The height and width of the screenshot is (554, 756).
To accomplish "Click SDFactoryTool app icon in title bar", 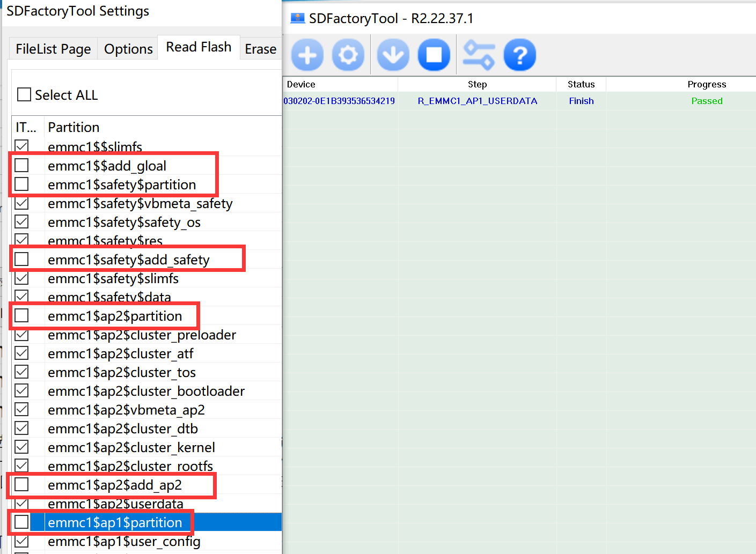I will [x=297, y=18].
